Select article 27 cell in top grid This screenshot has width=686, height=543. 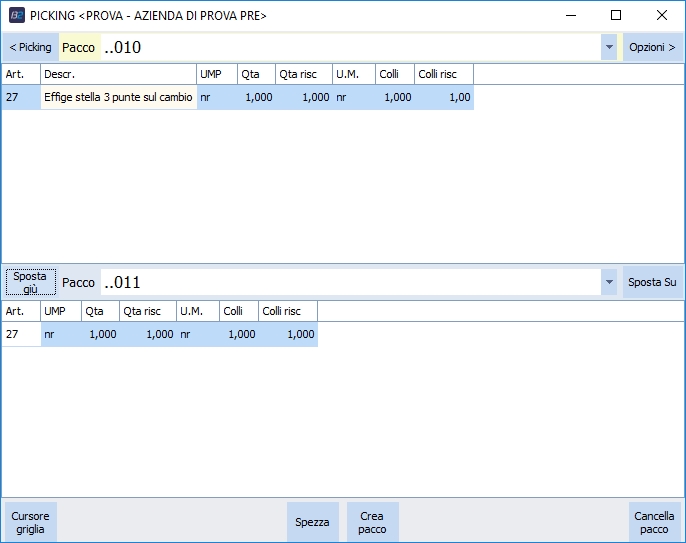[21, 97]
